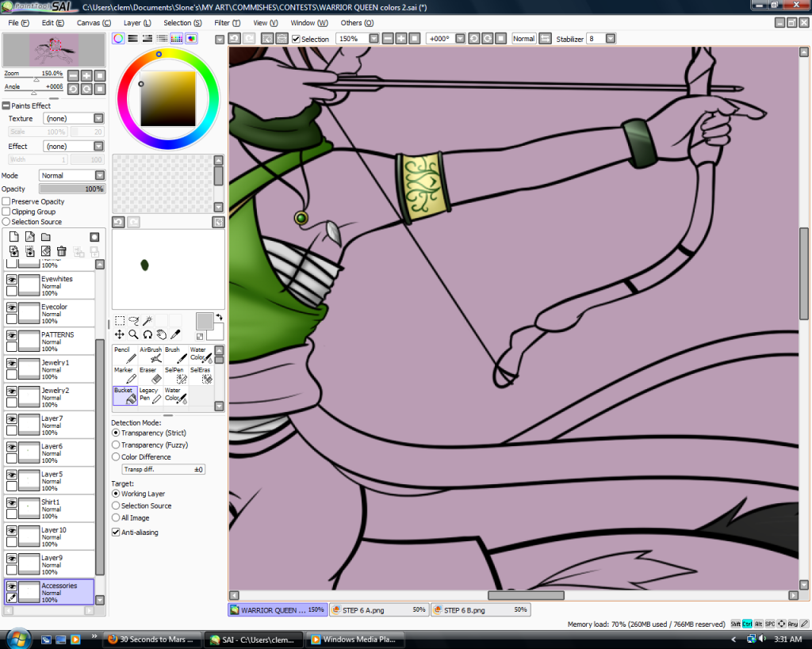This screenshot has width=812, height=649.
Task: Set the bucket target to All Image
Action: click(x=116, y=518)
